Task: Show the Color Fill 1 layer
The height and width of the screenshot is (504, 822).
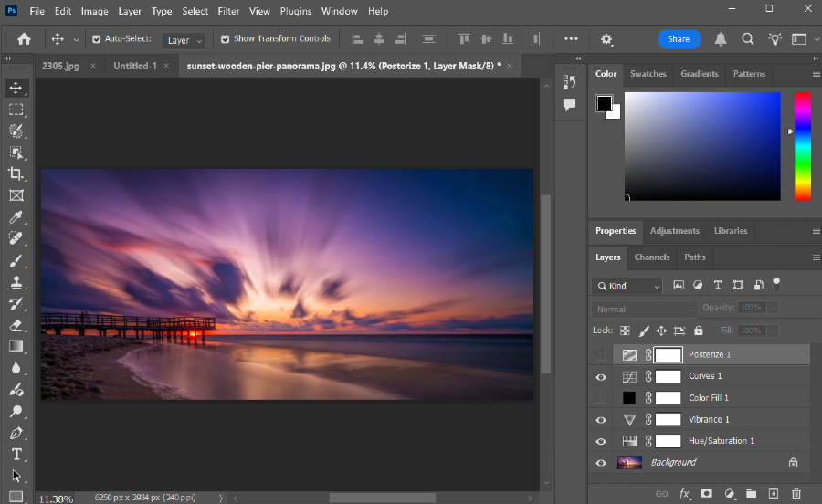Action: 601,398
